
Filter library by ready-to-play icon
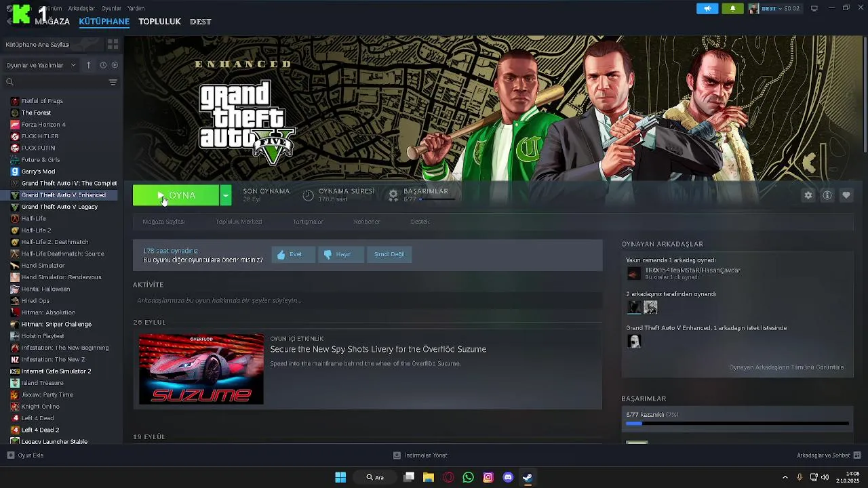[x=115, y=65]
